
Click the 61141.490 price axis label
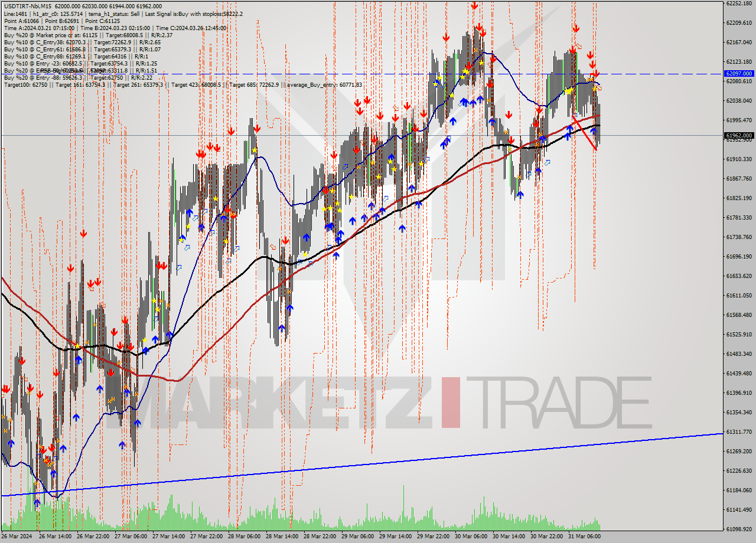click(739, 510)
